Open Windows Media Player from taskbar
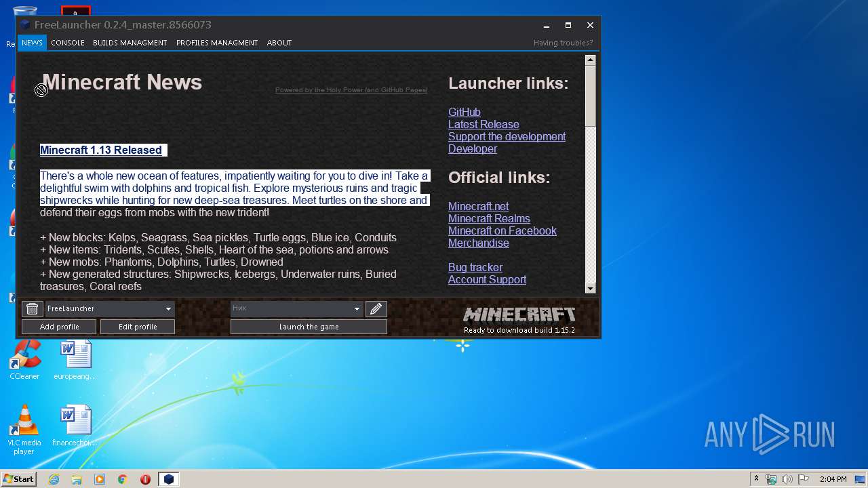The height and width of the screenshot is (488, 868). (100, 479)
